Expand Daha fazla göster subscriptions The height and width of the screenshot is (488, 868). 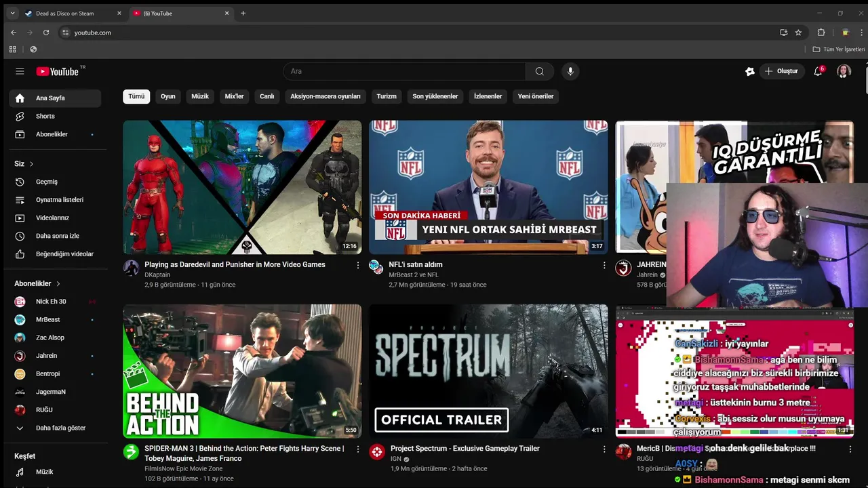click(56, 428)
